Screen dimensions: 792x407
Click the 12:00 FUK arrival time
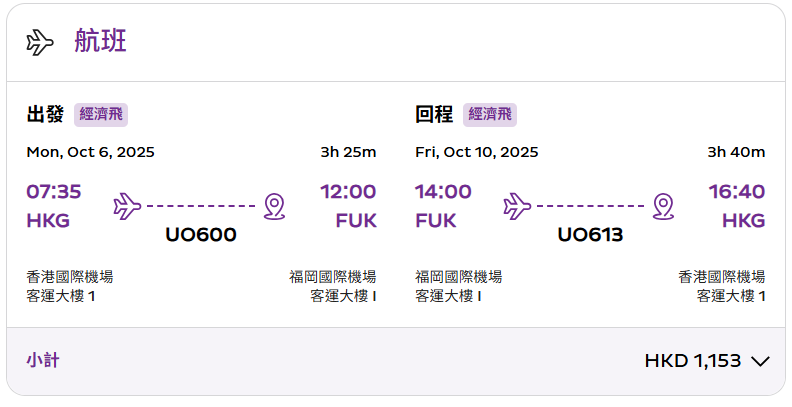(348, 192)
